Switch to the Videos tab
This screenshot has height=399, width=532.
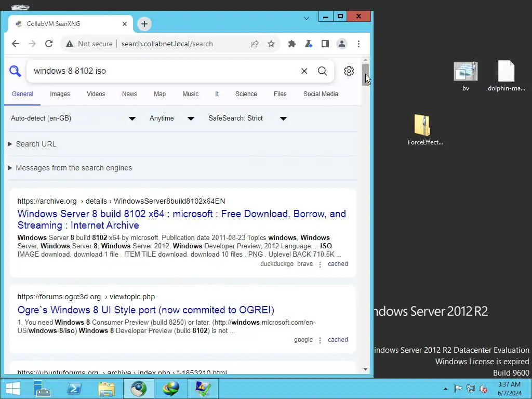point(96,94)
